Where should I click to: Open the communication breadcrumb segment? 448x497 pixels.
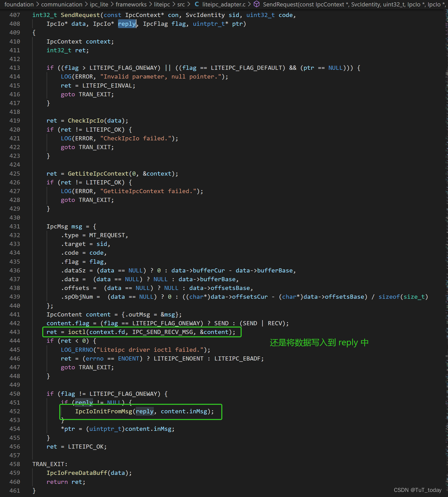pyautogui.click(x=62, y=4)
